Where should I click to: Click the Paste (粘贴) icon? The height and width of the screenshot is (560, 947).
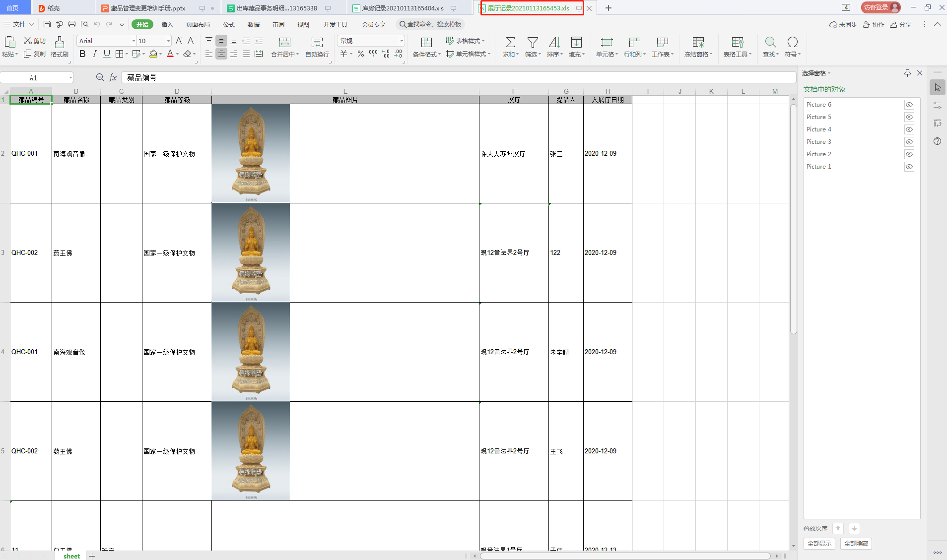click(9, 42)
